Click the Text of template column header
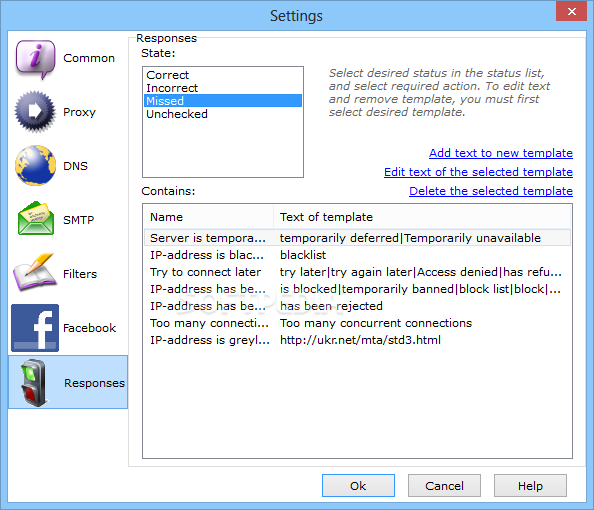Viewport: 594px width, 510px height. click(422, 217)
